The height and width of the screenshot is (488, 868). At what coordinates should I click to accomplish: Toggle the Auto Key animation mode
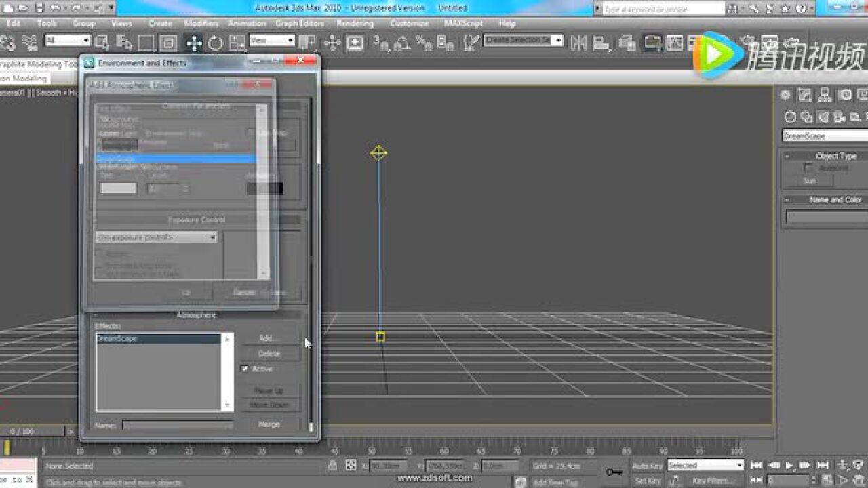[x=647, y=466]
